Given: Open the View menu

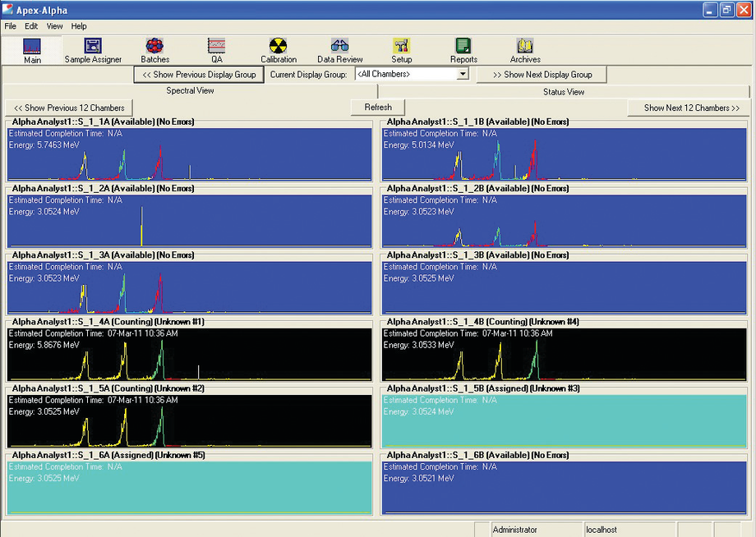Looking at the screenshot, I should [54, 25].
